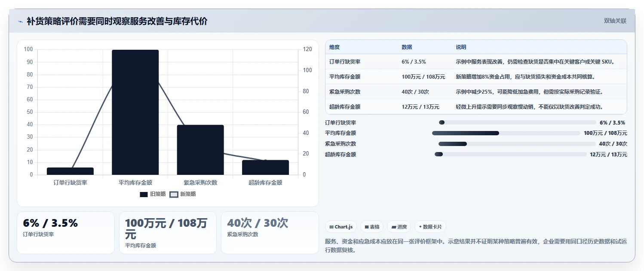
Task: Select the 进度 tag
Action: [x=399, y=227]
